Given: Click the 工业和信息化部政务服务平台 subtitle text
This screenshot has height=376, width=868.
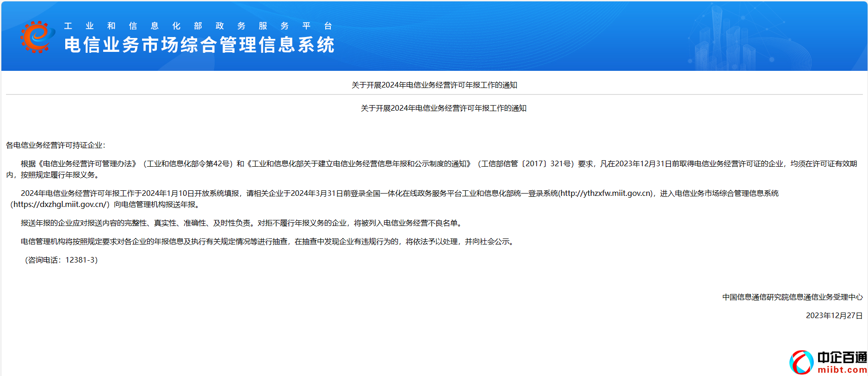Looking at the screenshot, I should [x=198, y=26].
